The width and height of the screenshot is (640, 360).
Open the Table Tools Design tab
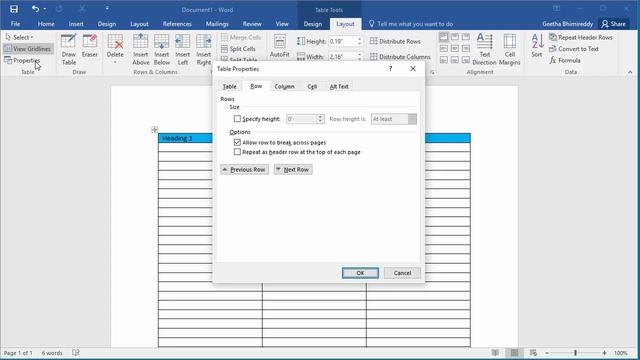click(x=313, y=24)
